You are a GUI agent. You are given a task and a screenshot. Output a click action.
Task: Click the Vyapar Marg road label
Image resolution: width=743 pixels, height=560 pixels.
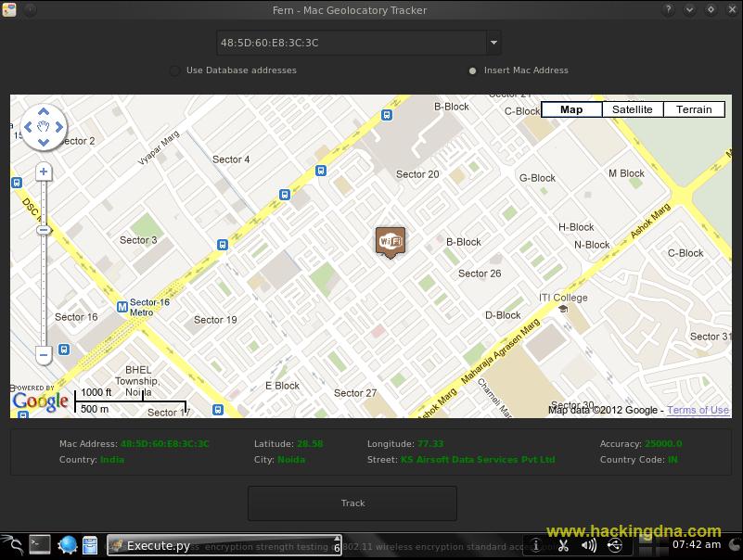[159, 147]
